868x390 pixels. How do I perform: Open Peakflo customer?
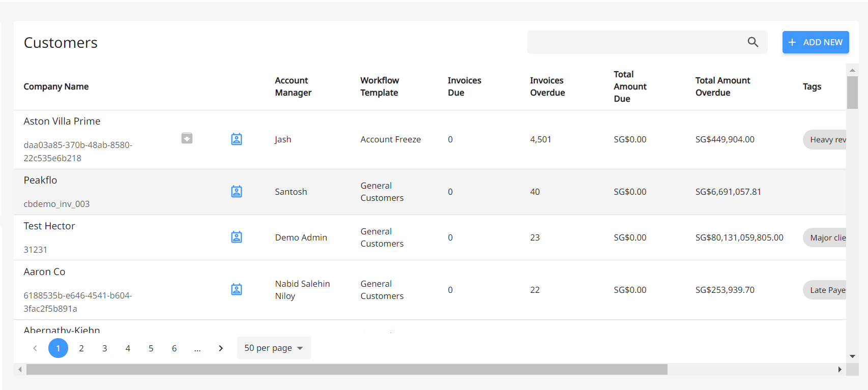40,180
